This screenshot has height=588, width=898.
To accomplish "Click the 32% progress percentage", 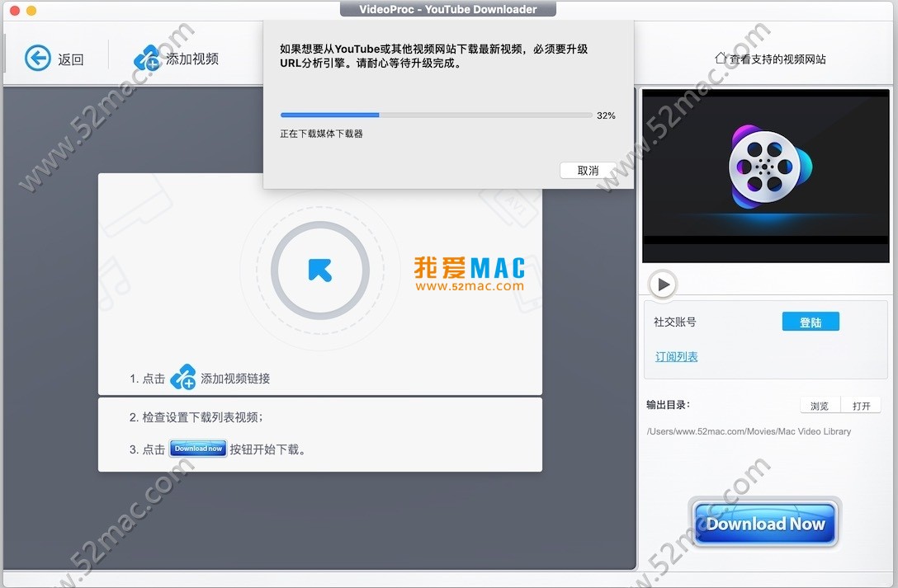I will point(606,115).
